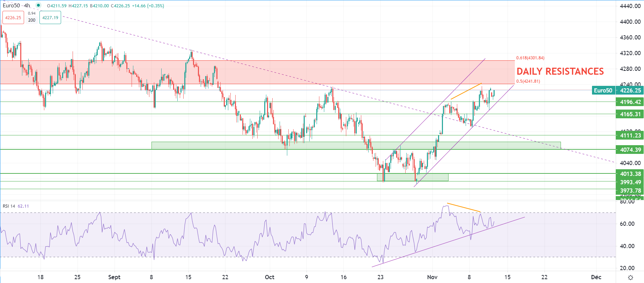Select the 3973.78 support level price label

[630, 191]
